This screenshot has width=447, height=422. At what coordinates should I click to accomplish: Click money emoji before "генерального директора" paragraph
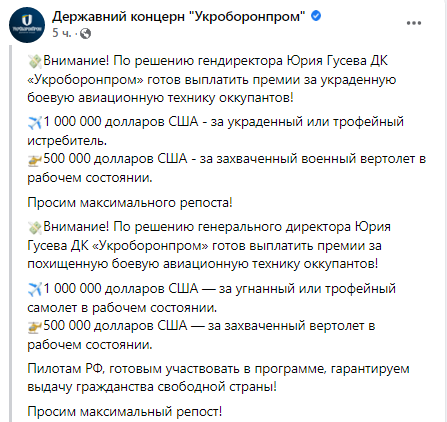[35, 227]
